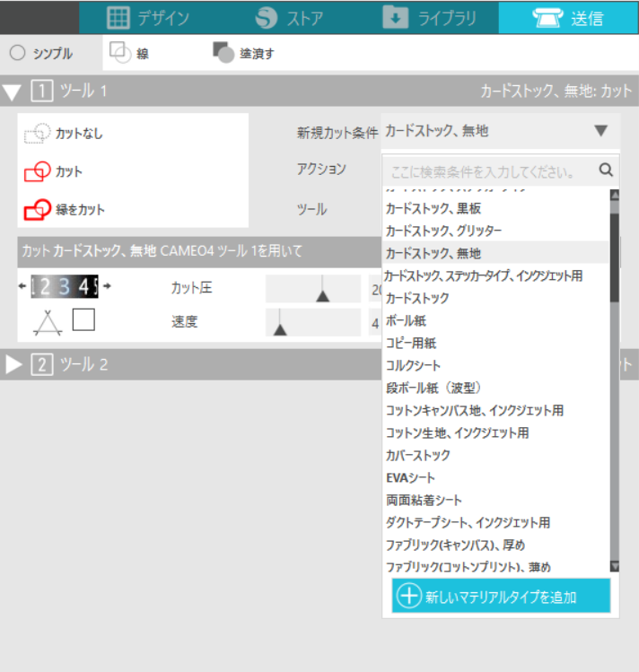
Task: Click the bold red 縁をカット icon
Action: pyautogui.click(x=38, y=210)
